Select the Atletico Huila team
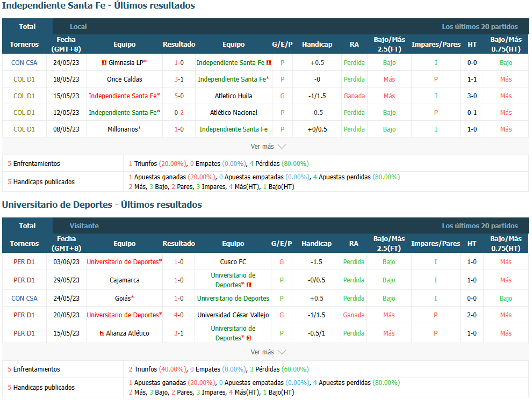This screenshot has width=532, height=400. point(233,96)
